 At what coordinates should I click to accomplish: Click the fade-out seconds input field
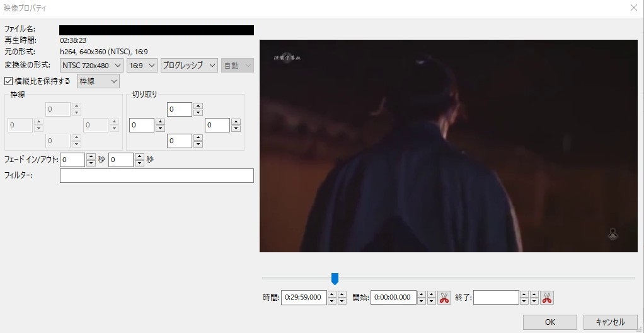121,160
